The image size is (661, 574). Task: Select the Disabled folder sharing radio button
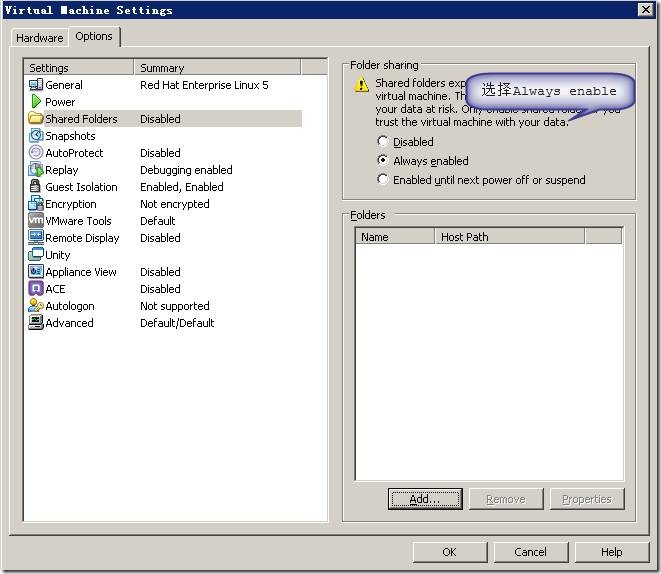coord(382,141)
